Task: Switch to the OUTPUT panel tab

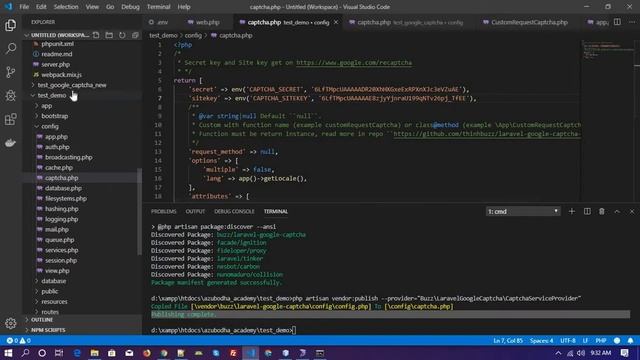Action: 195,211
